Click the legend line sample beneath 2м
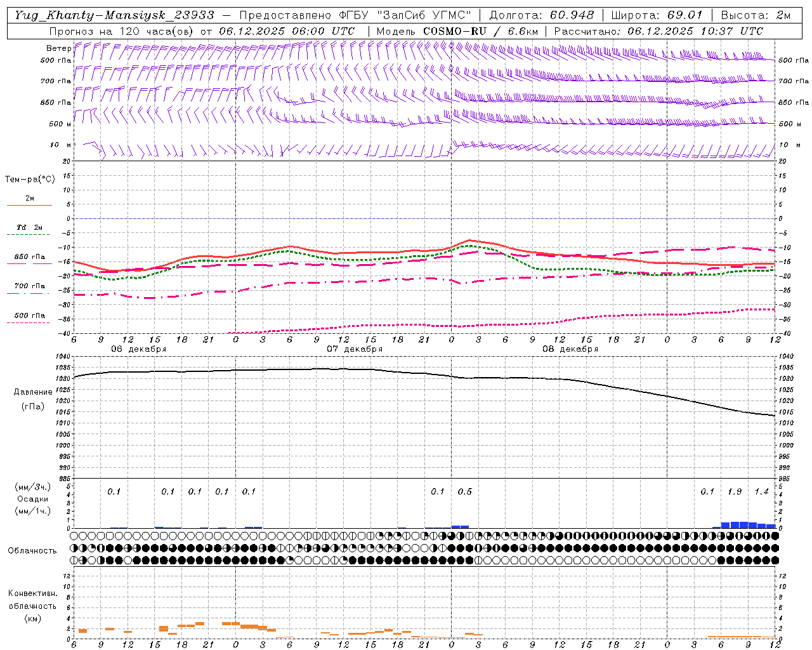Image resolution: width=812 pixels, height=650 pixels. pos(29,205)
